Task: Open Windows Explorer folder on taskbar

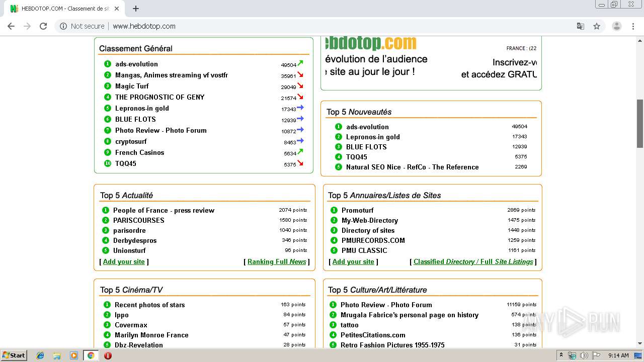Action: tap(57, 355)
